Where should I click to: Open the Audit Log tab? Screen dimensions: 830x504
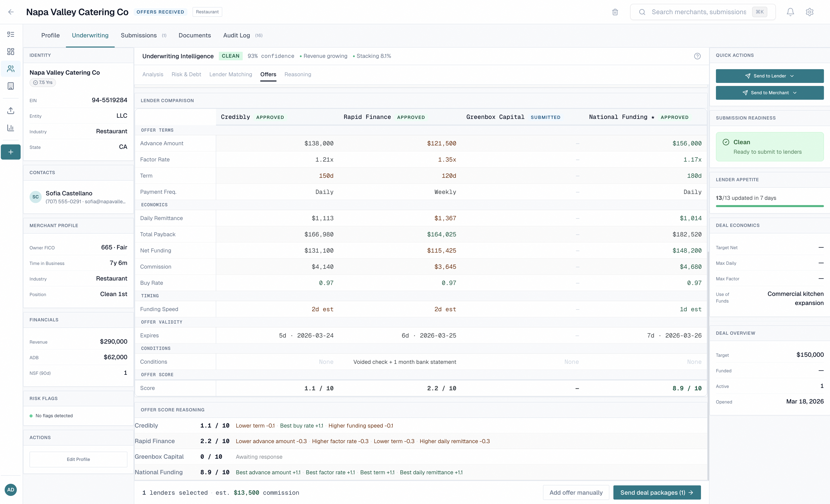click(236, 35)
